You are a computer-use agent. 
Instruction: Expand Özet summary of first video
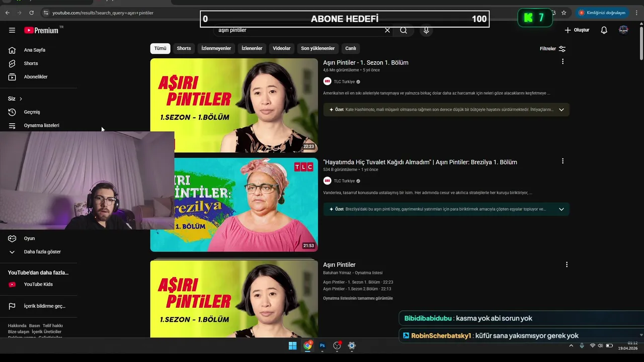[561, 110]
